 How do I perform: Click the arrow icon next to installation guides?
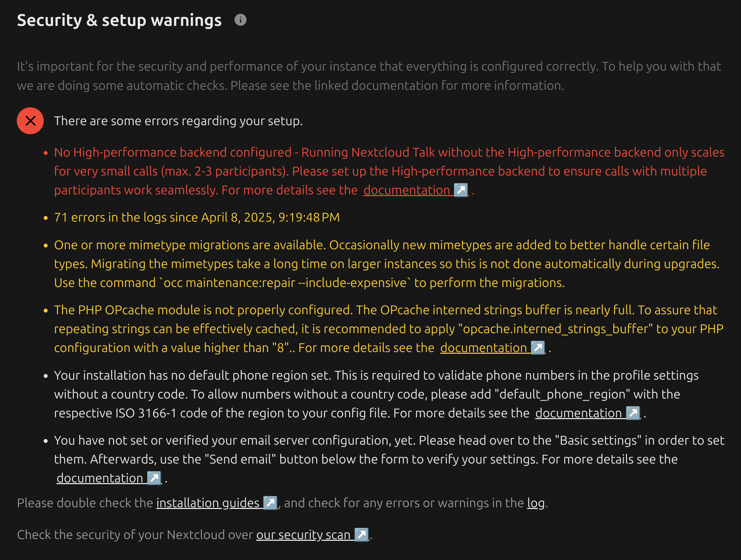tap(270, 503)
